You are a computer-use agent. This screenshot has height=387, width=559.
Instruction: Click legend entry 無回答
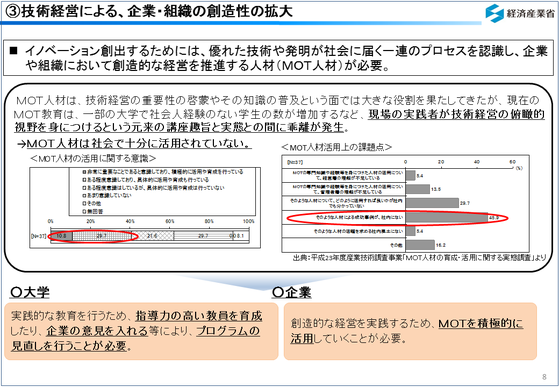(x=93, y=211)
